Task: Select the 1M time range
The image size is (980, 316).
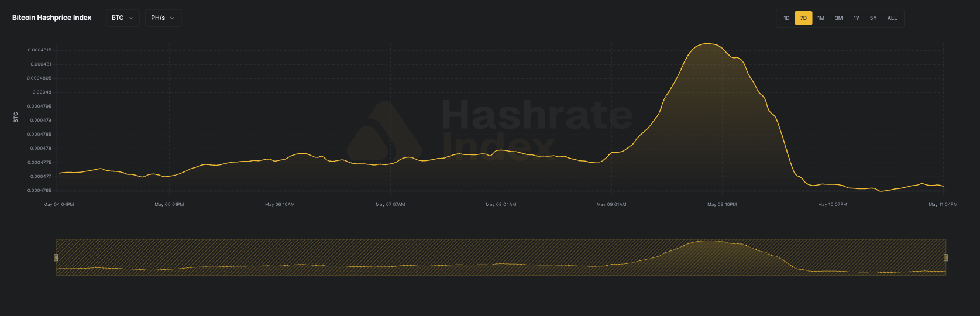Action: click(821, 18)
